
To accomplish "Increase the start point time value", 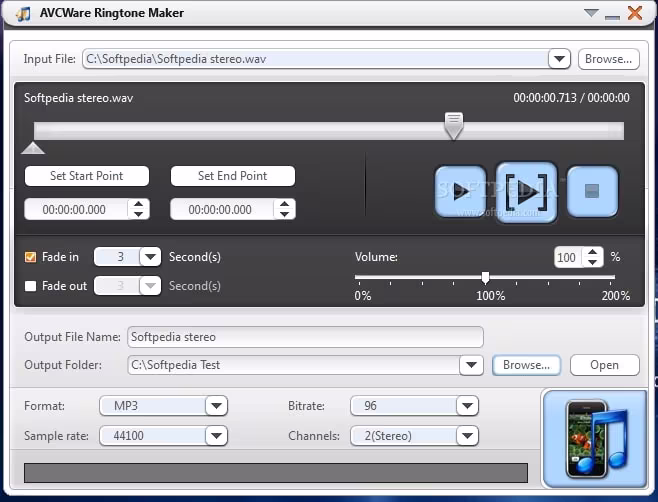I will pyautogui.click(x=138, y=204).
